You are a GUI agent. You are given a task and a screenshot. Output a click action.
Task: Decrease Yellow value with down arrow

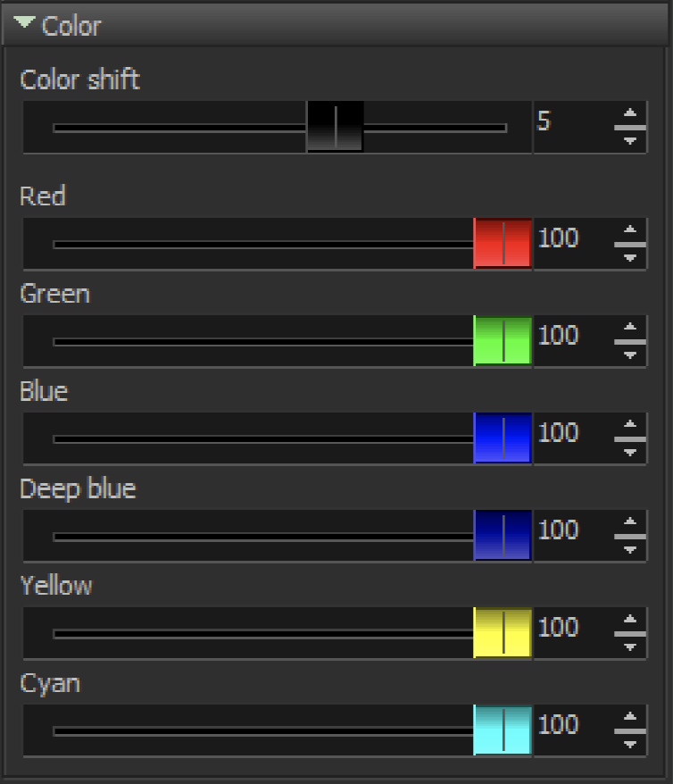coord(630,647)
